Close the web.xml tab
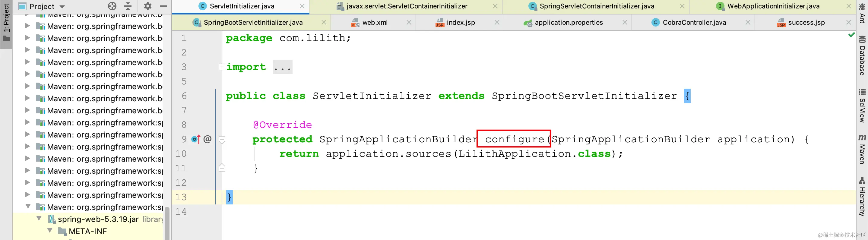868x240 pixels. tap(409, 22)
